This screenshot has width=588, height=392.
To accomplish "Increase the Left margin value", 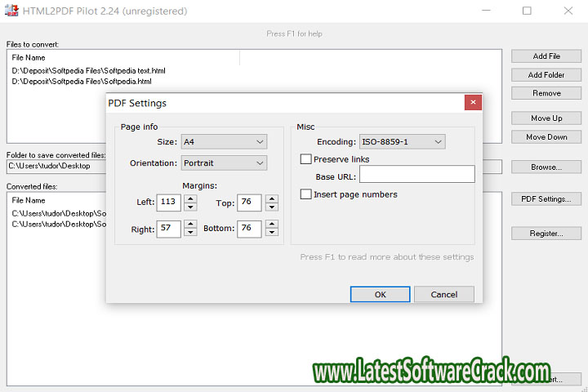I will [190, 198].
